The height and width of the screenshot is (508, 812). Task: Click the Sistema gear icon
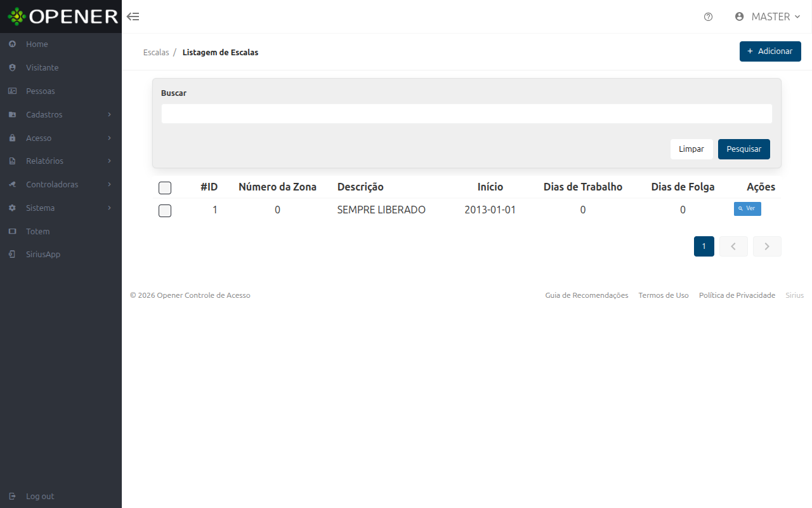12,208
